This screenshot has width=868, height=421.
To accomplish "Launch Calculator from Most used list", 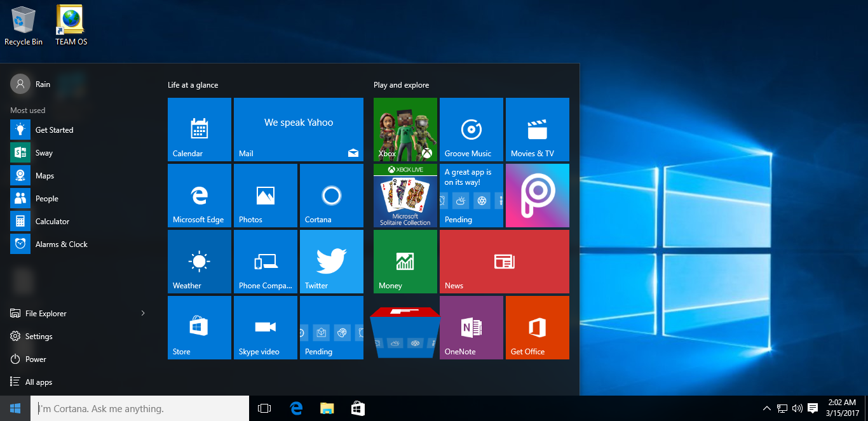I will [79, 222].
